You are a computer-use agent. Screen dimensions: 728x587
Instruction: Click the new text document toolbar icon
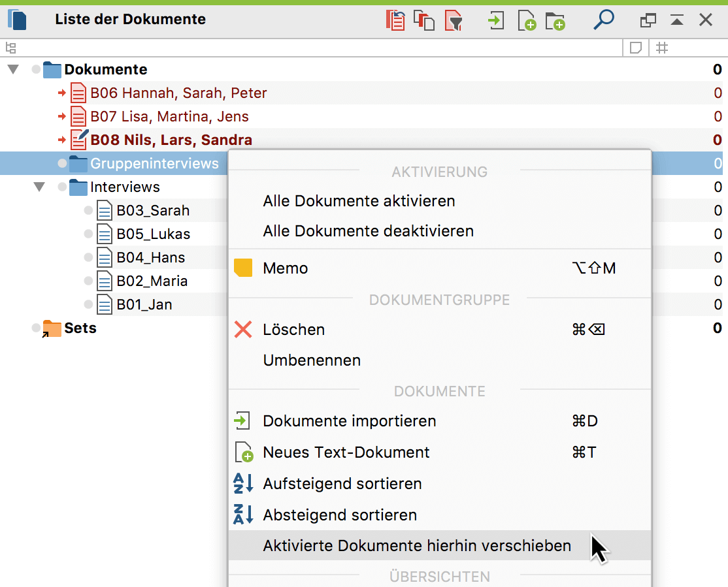(x=526, y=21)
